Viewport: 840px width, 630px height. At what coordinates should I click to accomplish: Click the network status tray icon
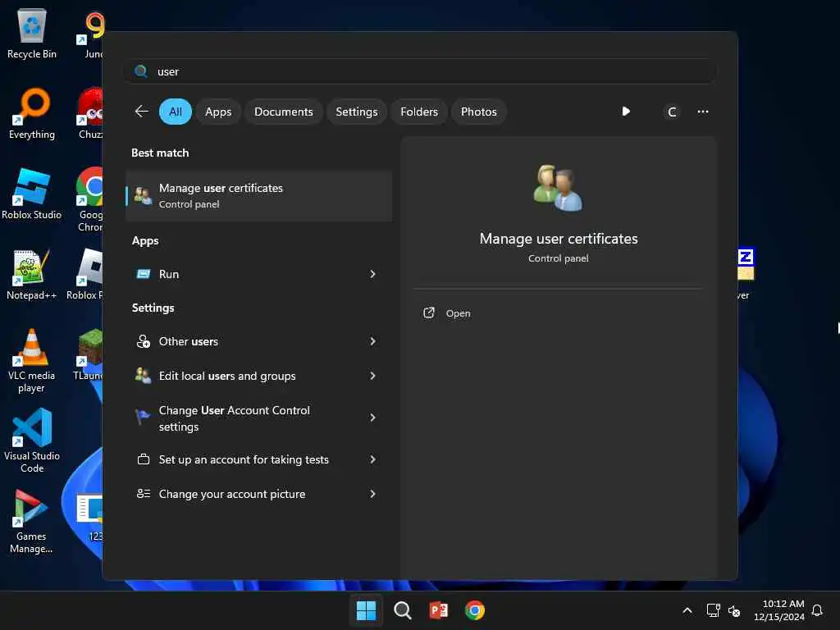point(713,610)
